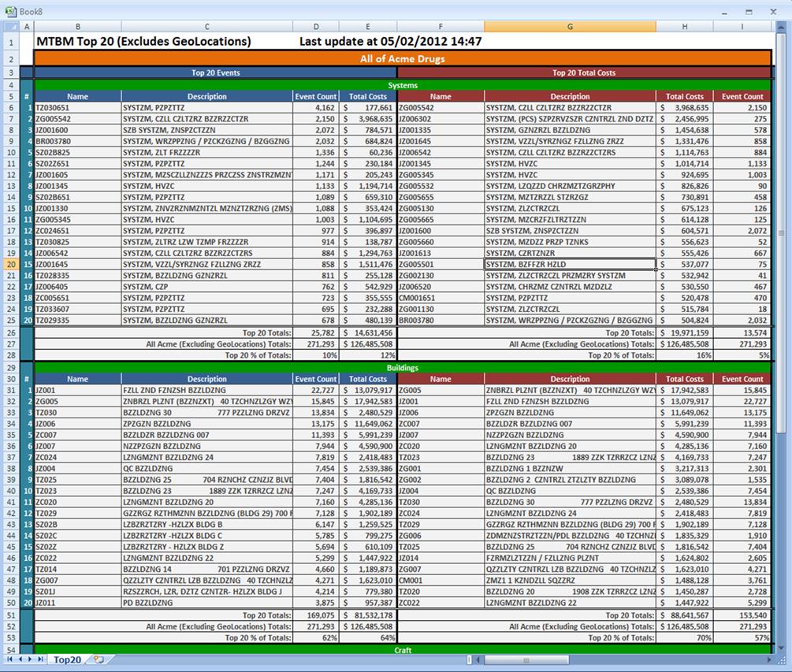The width and height of the screenshot is (792, 672).
Task: Select cell ZG002130
Action: click(441, 276)
